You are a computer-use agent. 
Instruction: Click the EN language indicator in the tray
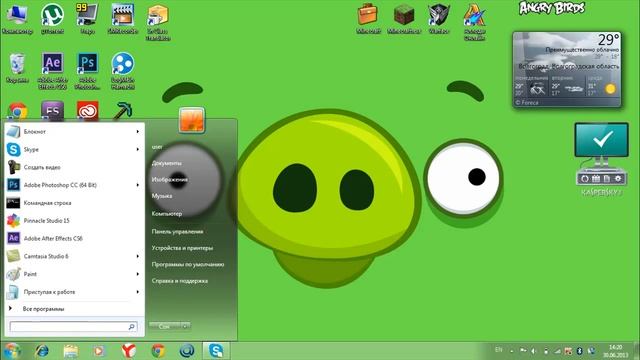[498, 350]
